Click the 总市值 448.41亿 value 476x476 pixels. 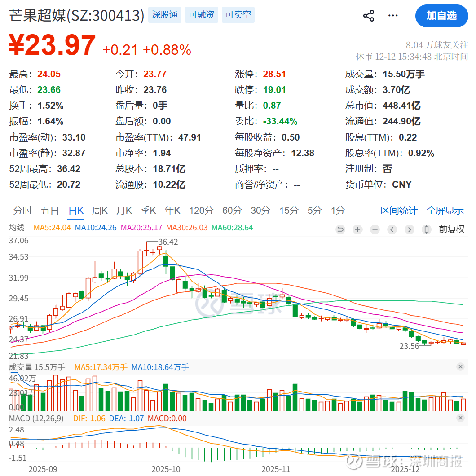[401, 106]
